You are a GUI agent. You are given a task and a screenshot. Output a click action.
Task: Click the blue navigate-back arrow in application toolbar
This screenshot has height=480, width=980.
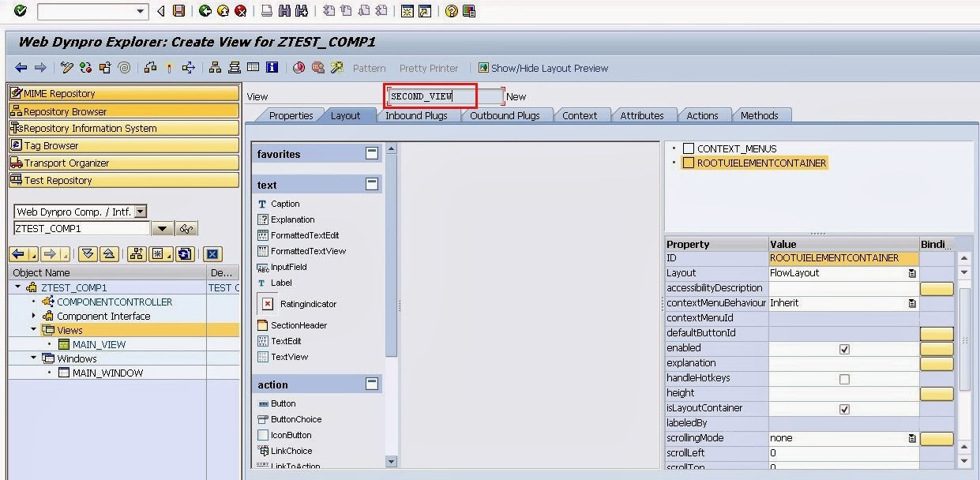(x=21, y=68)
